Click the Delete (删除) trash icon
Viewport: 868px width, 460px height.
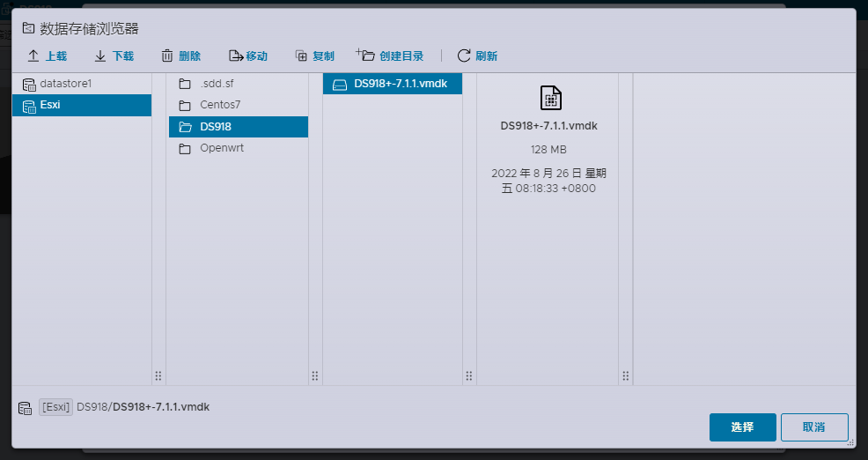[x=167, y=56]
